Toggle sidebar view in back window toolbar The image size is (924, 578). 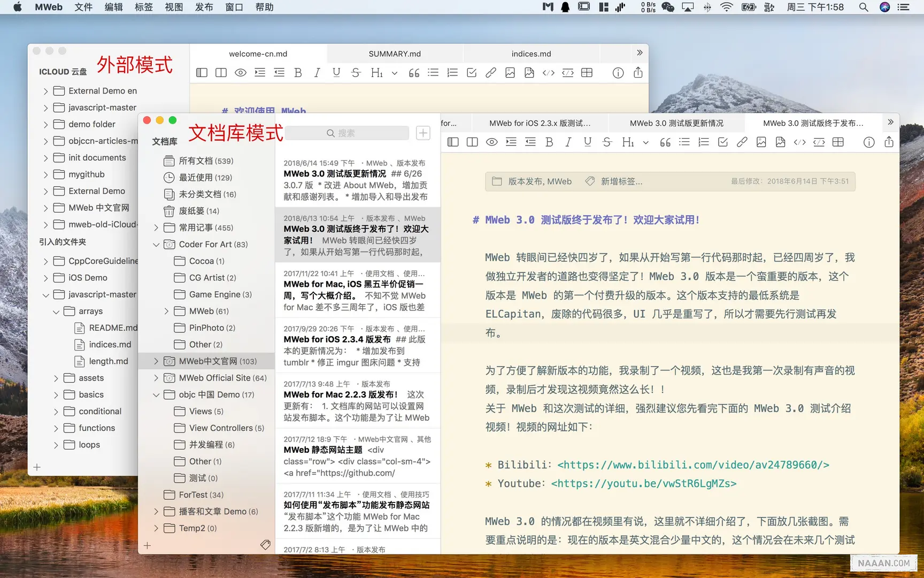coord(202,73)
